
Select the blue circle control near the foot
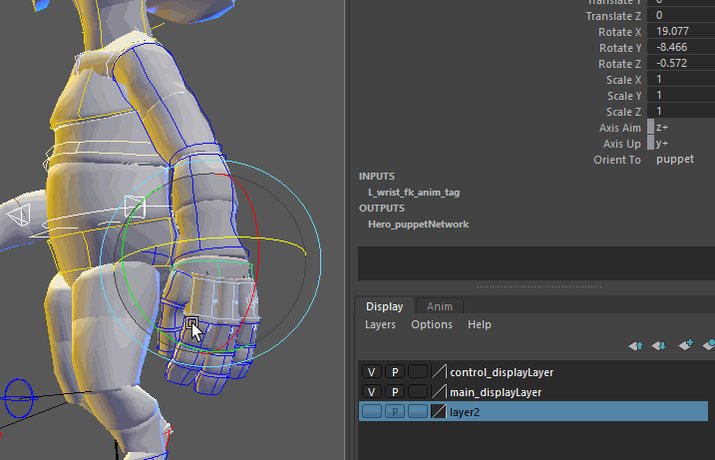tap(19, 398)
